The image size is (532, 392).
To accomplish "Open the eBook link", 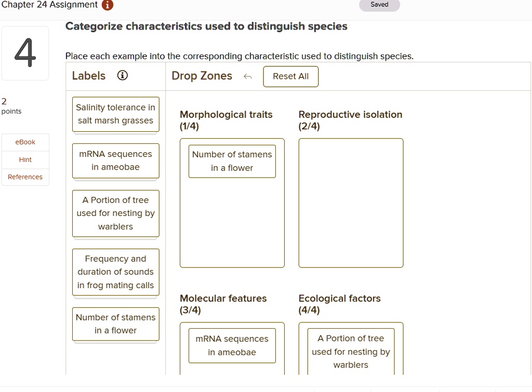I will [x=25, y=142].
